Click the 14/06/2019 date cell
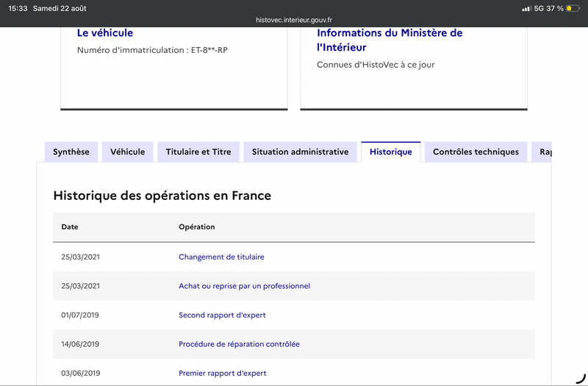Screen dimensions: 588x386 click(80, 344)
